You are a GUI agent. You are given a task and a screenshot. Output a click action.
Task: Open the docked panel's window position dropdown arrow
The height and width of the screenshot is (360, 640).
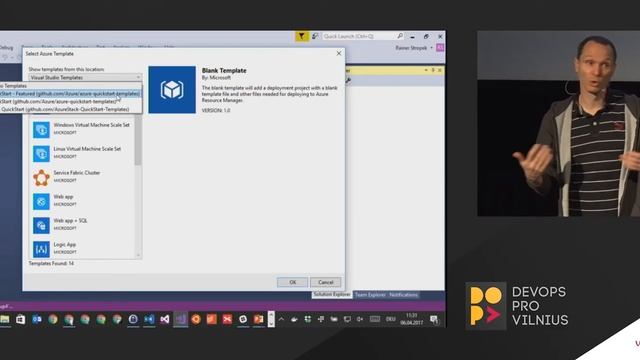click(426, 70)
